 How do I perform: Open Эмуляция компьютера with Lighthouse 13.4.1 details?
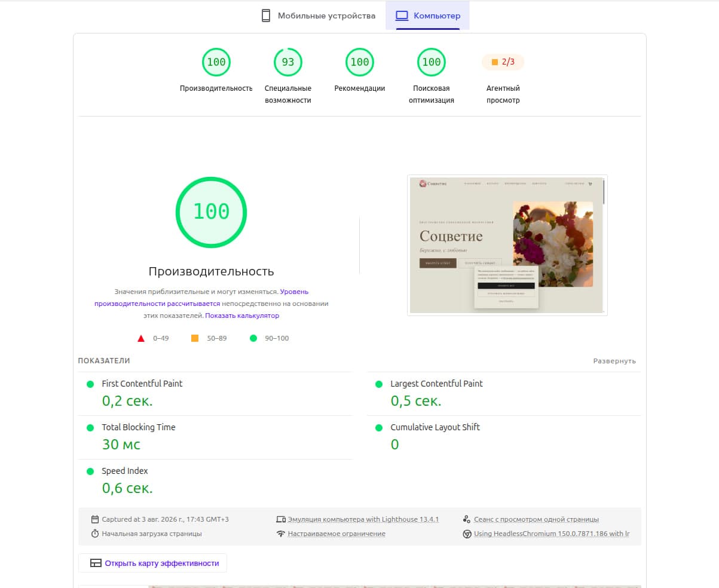pyautogui.click(x=363, y=519)
